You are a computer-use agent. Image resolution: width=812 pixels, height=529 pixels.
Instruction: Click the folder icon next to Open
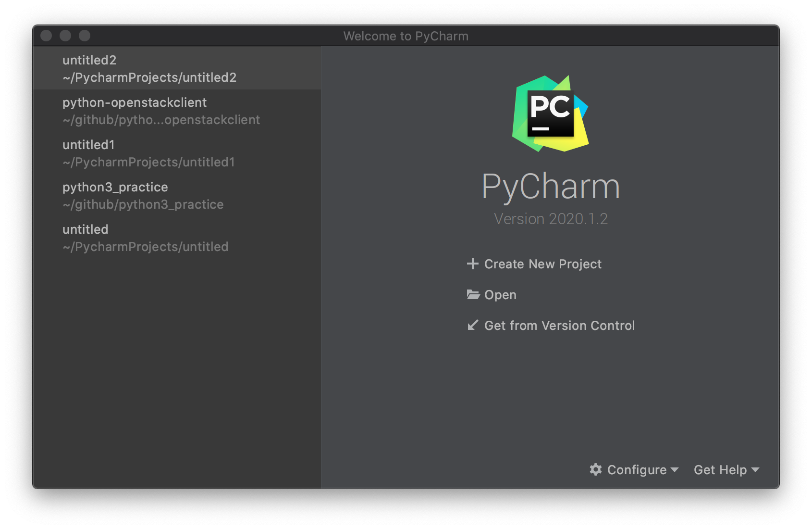pos(473,294)
